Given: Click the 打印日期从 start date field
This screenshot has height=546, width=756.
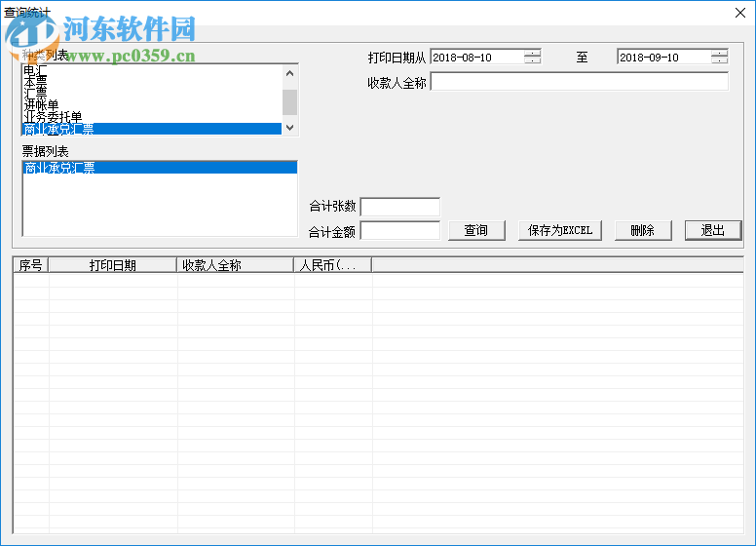Looking at the screenshot, I should (x=477, y=57).
